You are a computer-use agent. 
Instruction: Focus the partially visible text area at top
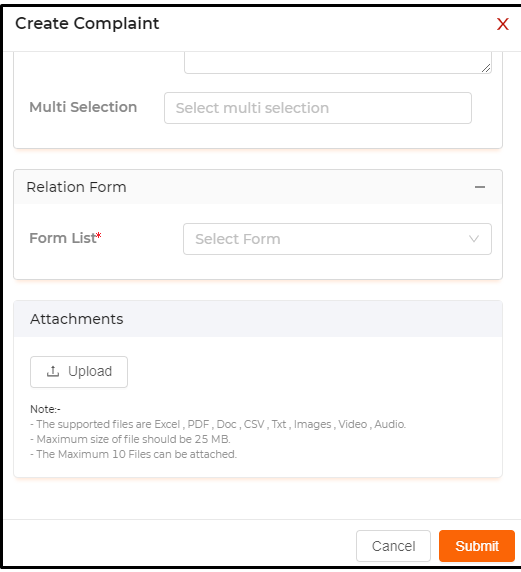point(338,62)
